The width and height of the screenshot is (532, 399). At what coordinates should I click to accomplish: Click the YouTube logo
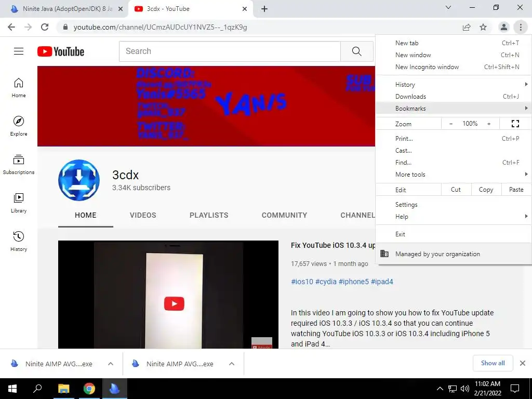[61, 51]
